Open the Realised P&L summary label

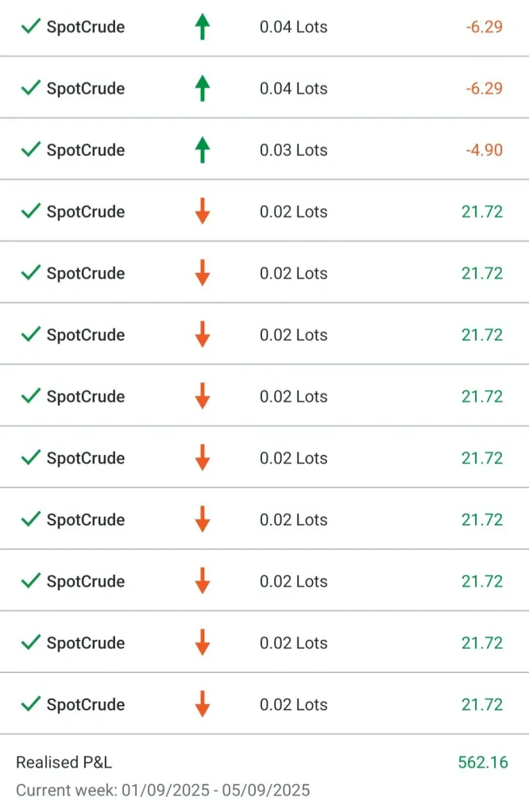pos(64,763)
